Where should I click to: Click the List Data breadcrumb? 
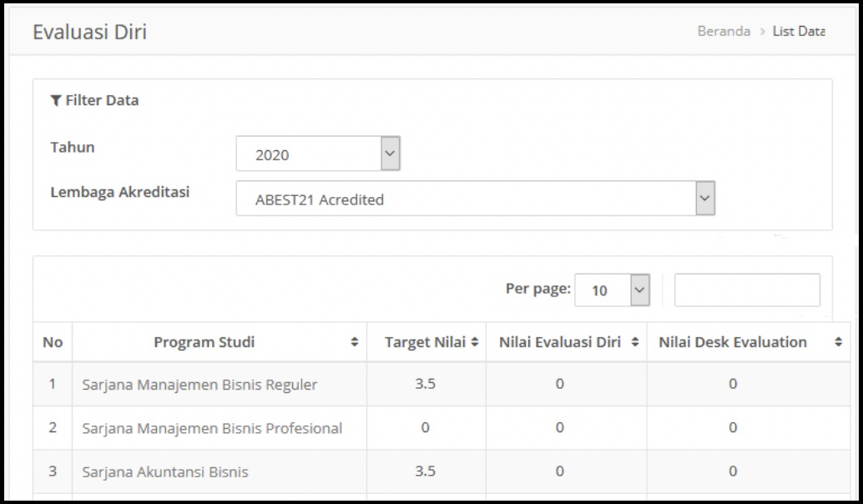(x=799, y=32)
